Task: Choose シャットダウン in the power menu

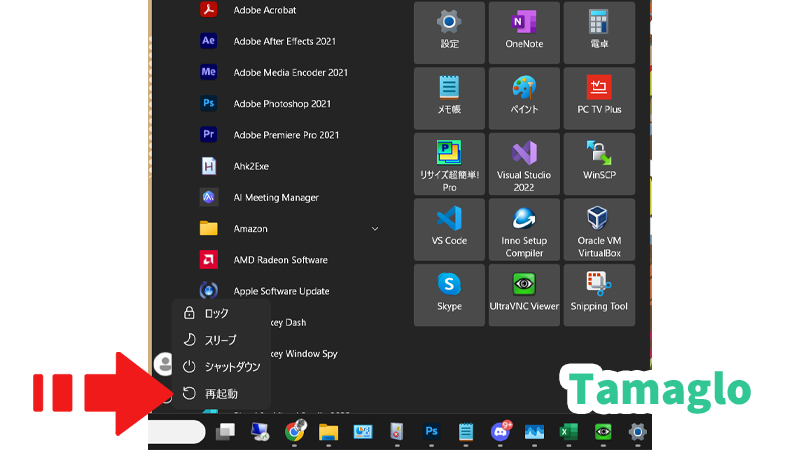Action: [231, 367]
